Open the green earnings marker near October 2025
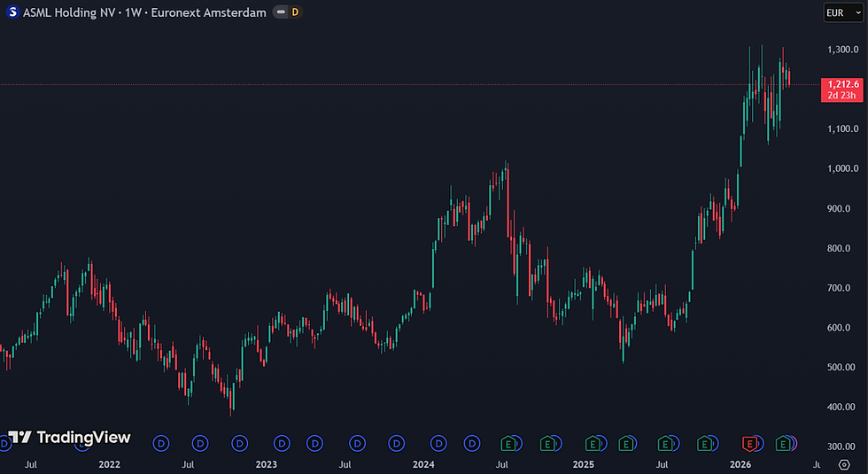 (x=704, y=444)
